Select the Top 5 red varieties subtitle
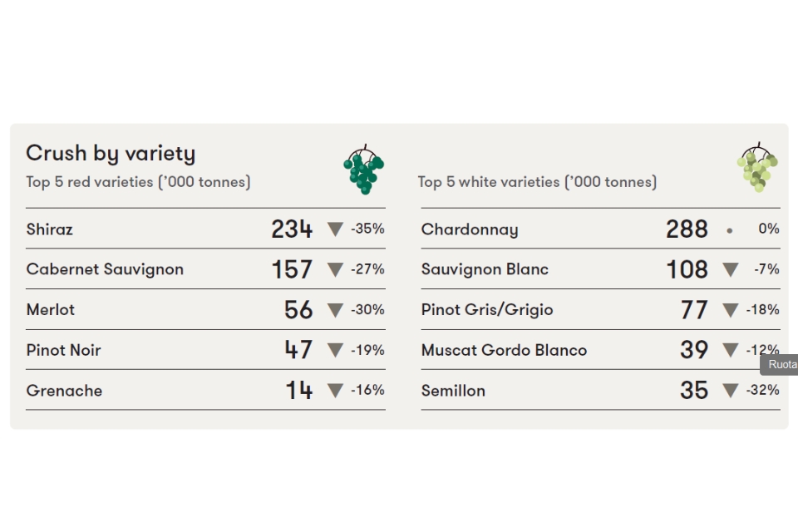798x532 pixels. (x=139, y=182)
